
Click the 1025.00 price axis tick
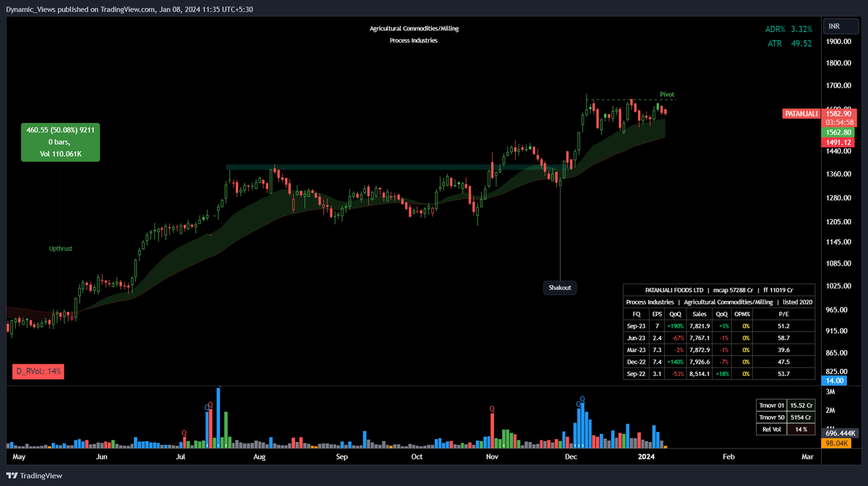tap(838, 286)
